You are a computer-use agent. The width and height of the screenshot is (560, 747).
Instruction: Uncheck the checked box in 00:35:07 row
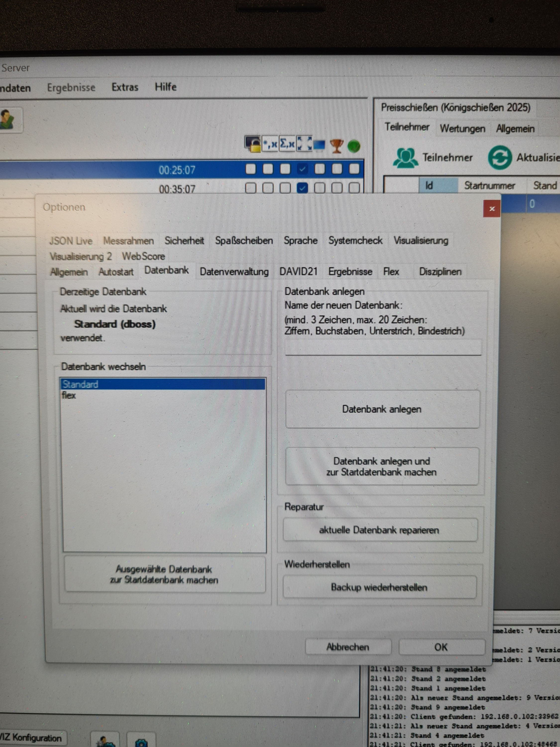(x=302, y=188)
